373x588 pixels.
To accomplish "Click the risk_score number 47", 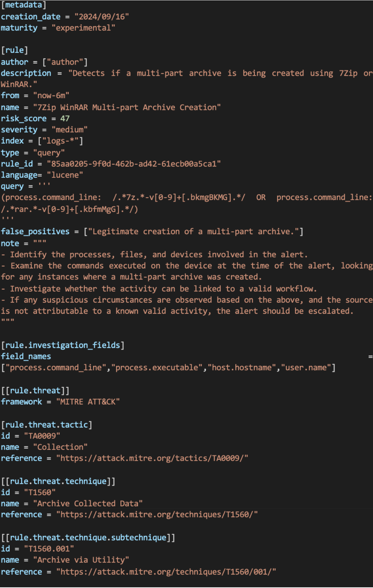I will (65, 118).
